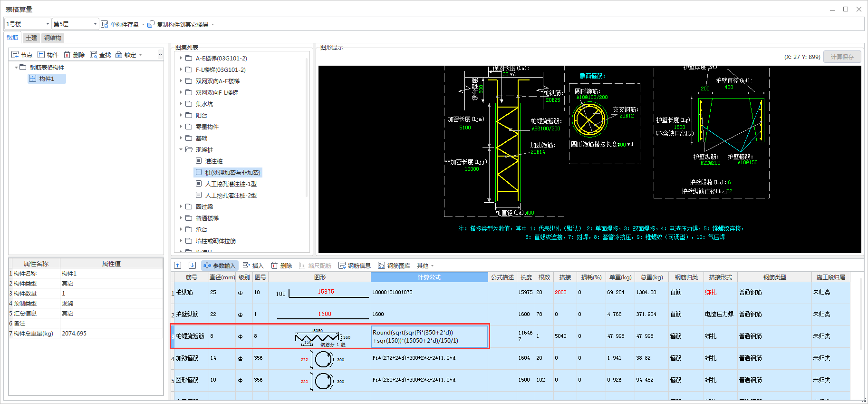Viewport: 868px width, 404px height.
Task: Click the 计算保存 button
Action: (842, 57)
